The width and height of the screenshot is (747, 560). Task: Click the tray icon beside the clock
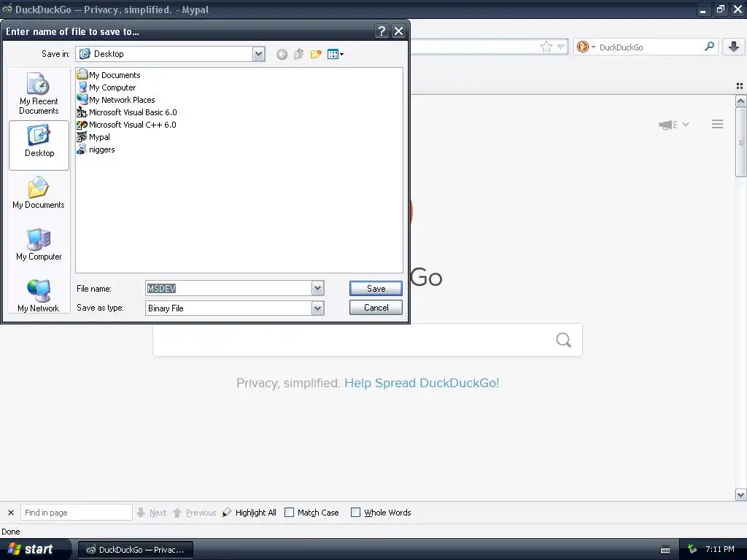click(692, 550)
